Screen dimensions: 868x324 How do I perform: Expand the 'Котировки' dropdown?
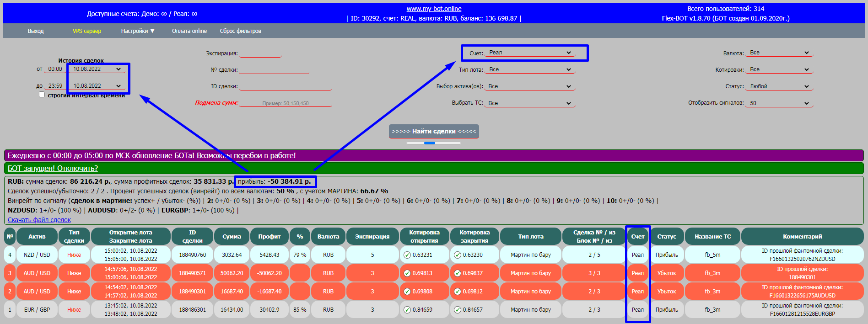779,69
